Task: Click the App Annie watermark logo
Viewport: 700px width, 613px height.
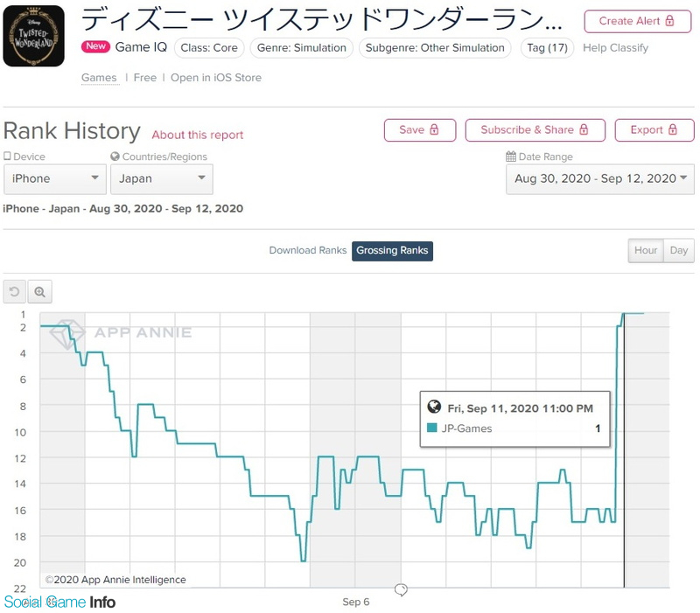Action: (66, 333)
